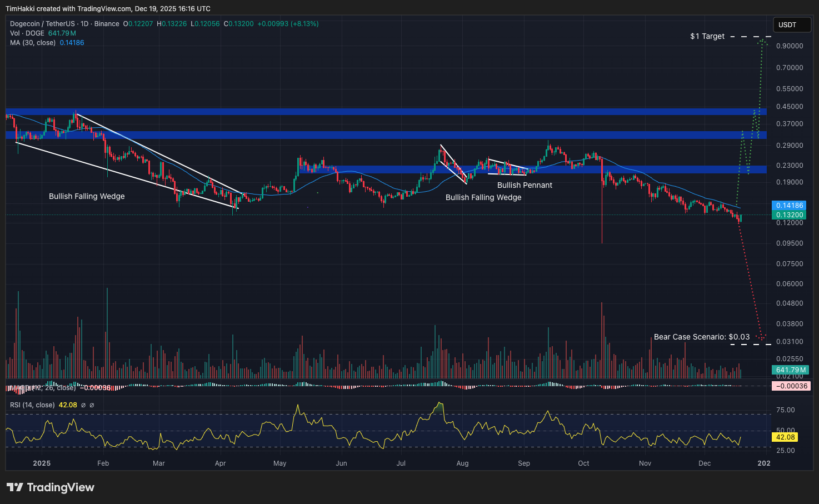Click the $1 Target text label

pos(707,36)
